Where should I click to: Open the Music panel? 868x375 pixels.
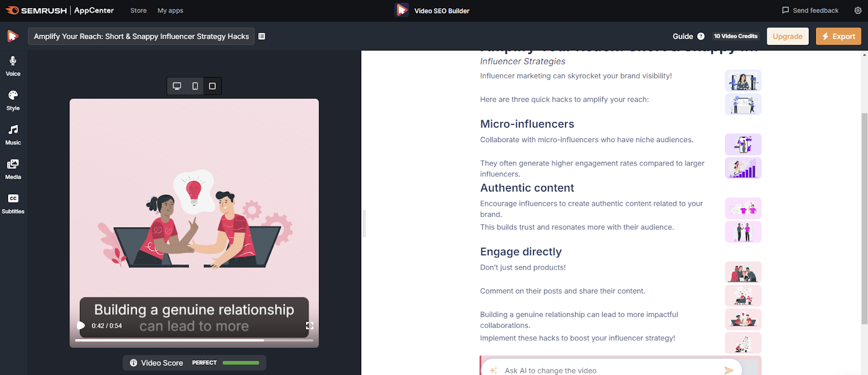pos(13,135)
